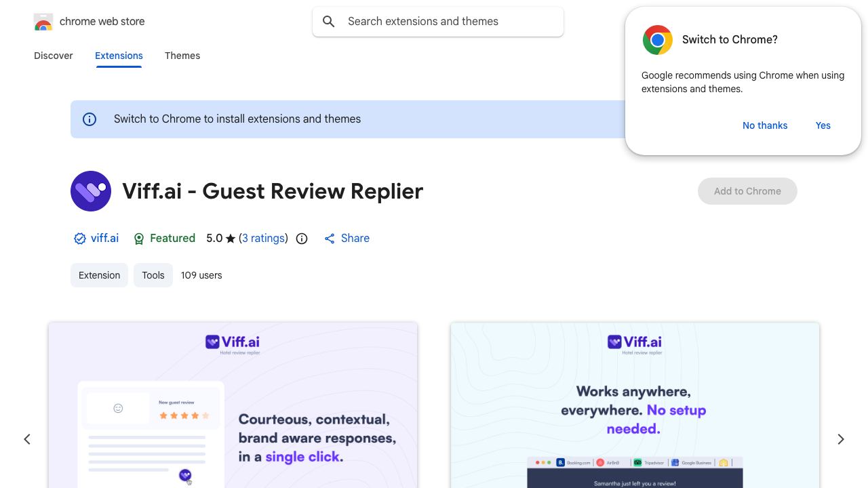Click the verified badge beside viff.ai
Screen dimensions: 868x488
pos(80,239)
